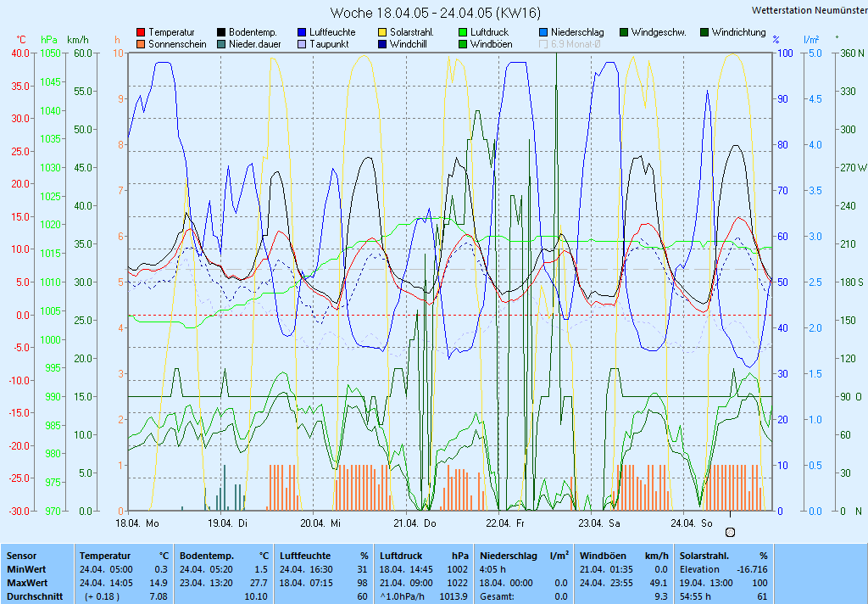Click the 49.1 maximum Windböen value

point(659,583)
